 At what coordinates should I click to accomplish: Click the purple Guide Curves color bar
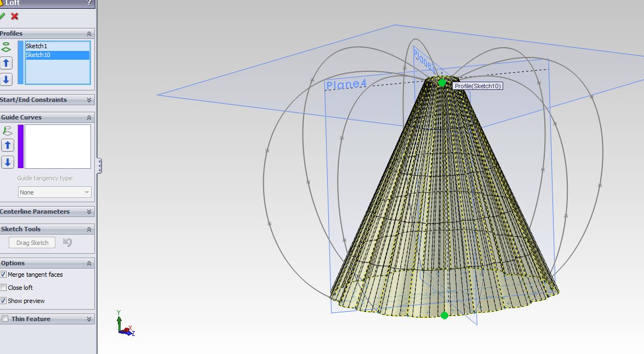click(x=20, y=147)
